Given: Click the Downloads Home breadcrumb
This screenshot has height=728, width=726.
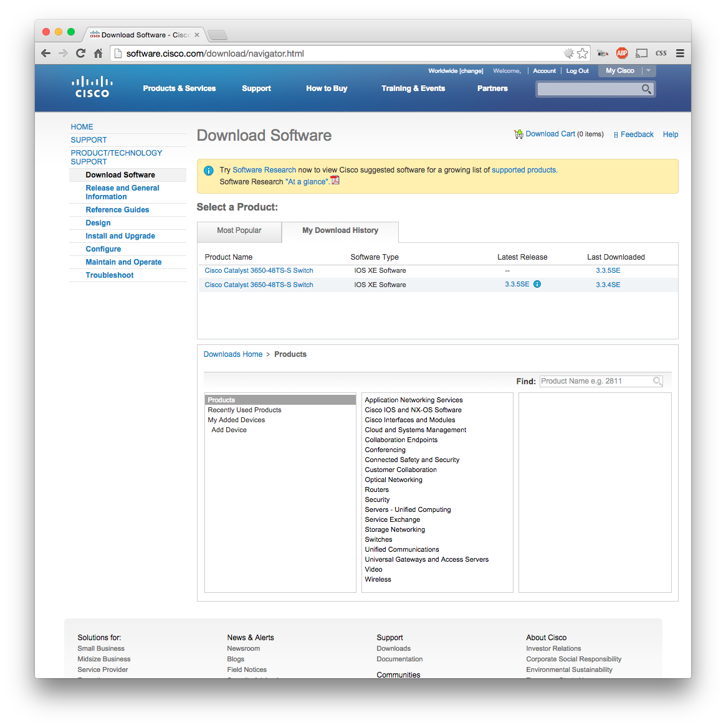Looking at the screenshot, I should 233,354.
